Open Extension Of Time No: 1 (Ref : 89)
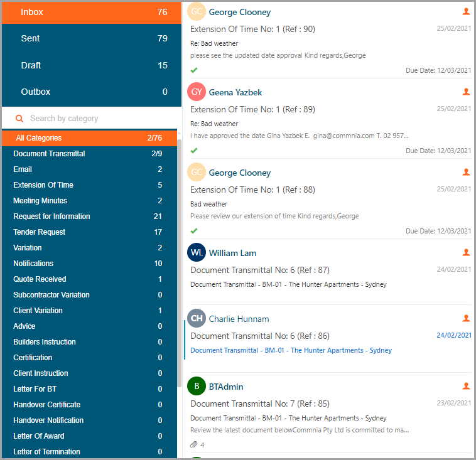This screenshot has height=460, width=476. tap(252, 110)
